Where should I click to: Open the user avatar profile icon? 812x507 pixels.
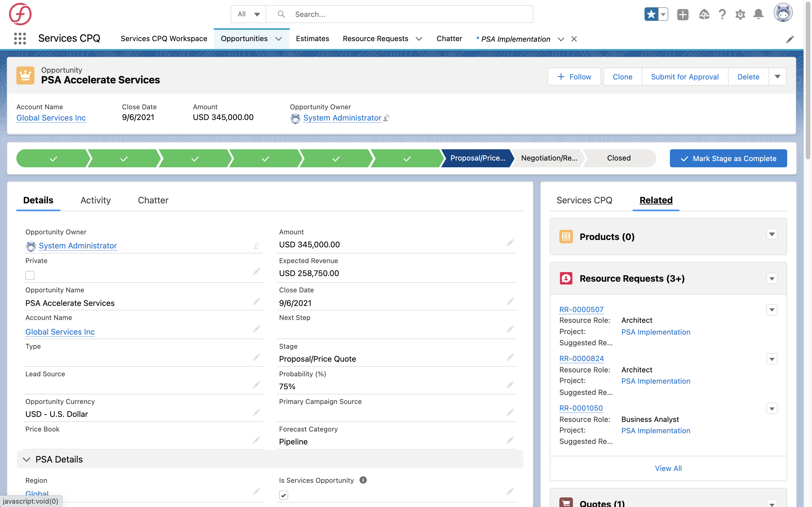[784, 12]
